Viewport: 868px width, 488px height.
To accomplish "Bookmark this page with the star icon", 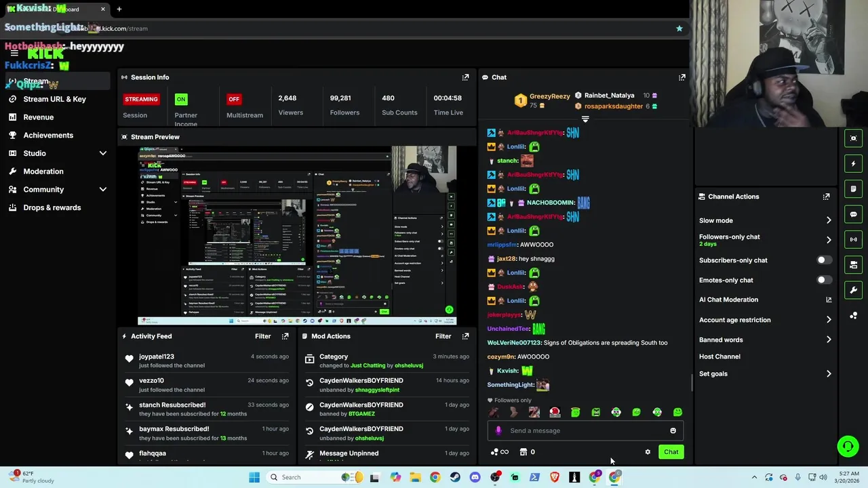I will (679, 28).
